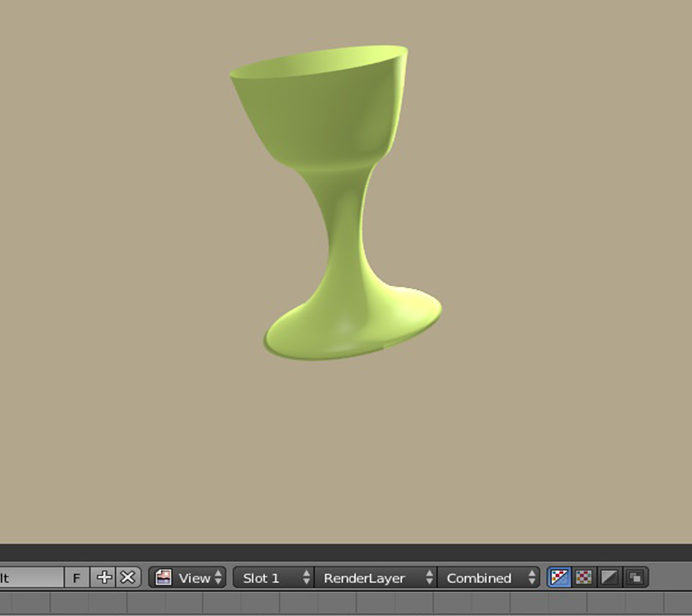This screenshot has width=692, height=616.
Task: Click the X icon to unlink image
Action: [x=128, y=577]
